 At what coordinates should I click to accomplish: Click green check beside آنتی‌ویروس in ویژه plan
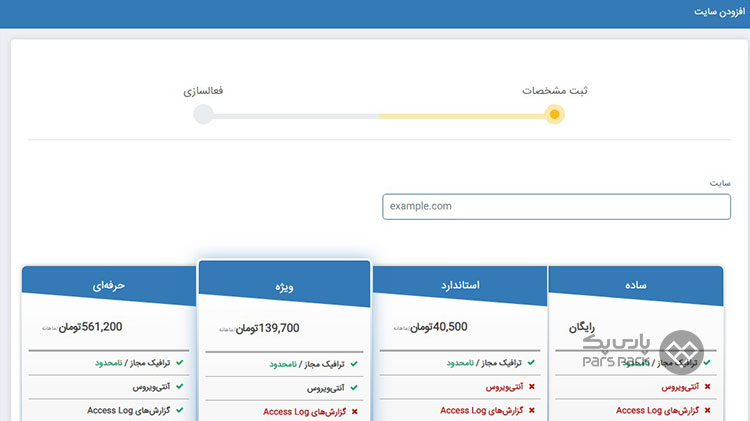click(x=354, y=388)
